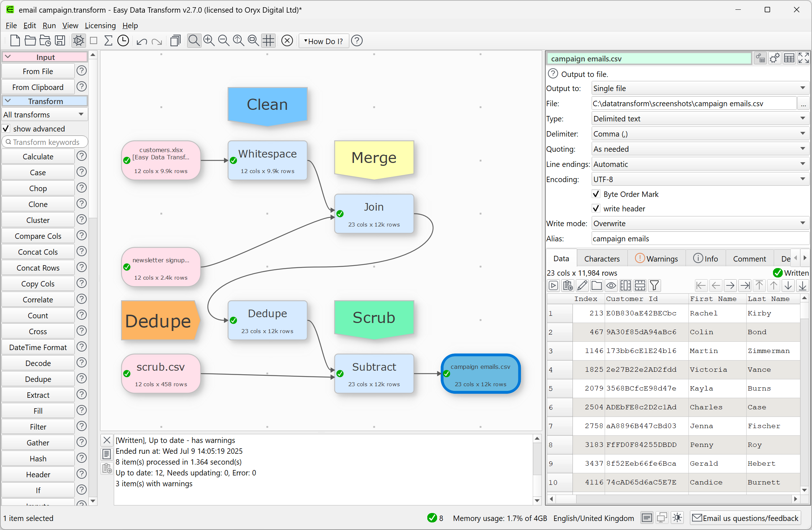Click the filter funnel icon in data toolbar
This screenshot has width=812, height=530.
coord(655,285)
